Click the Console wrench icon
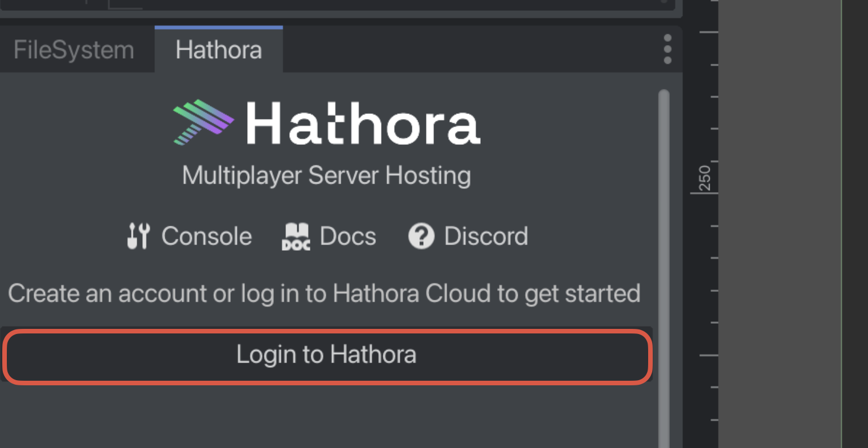 138,236
